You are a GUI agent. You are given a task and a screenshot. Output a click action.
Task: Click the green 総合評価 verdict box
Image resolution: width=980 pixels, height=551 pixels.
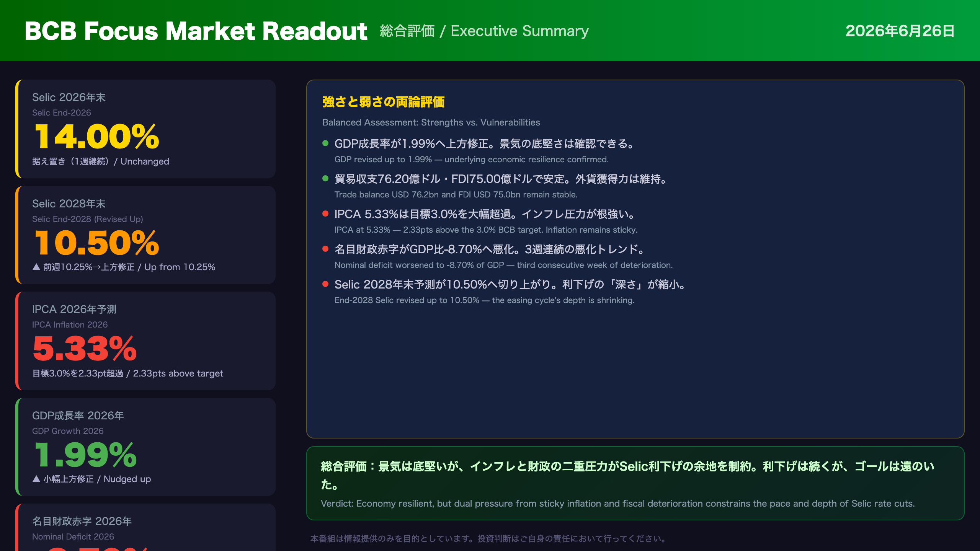tap(635, 483)
